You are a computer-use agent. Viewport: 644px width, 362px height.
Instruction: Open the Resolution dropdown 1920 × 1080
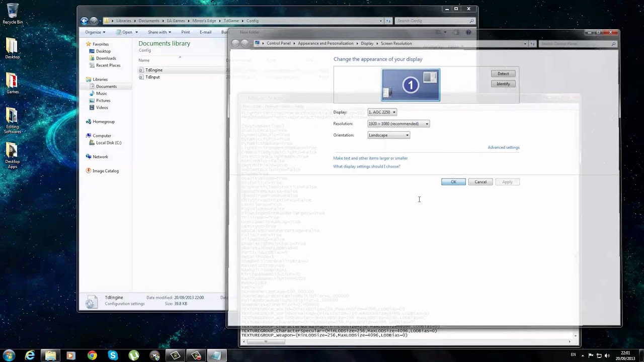tap(398, 124)
